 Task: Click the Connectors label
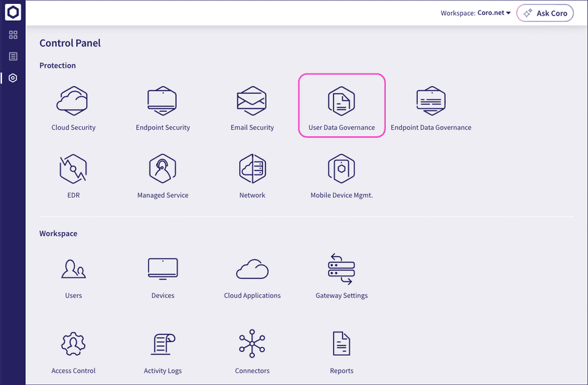[x=253, y=371]
